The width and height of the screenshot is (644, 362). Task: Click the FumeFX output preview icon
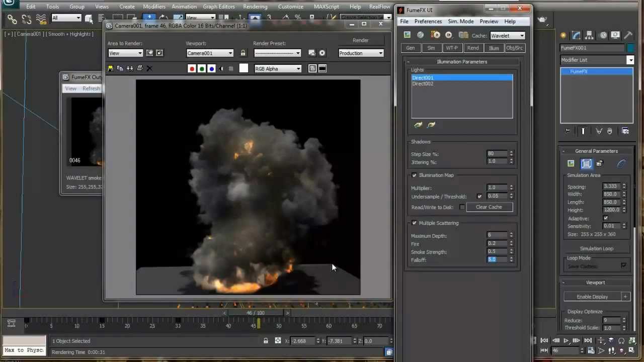(407, 35)
